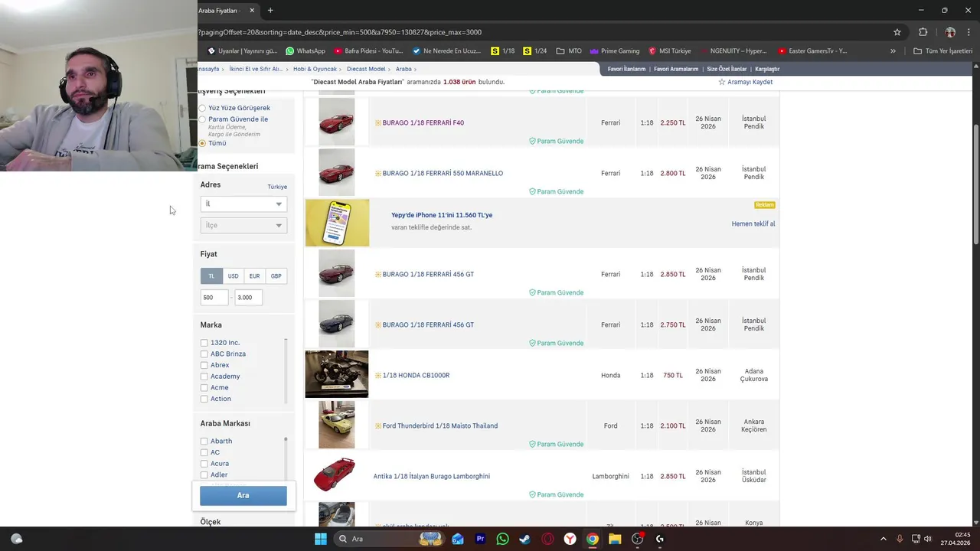Open the 1/18 bookmark
This screenshot has height=551, width=980.
tap(503, 51)
